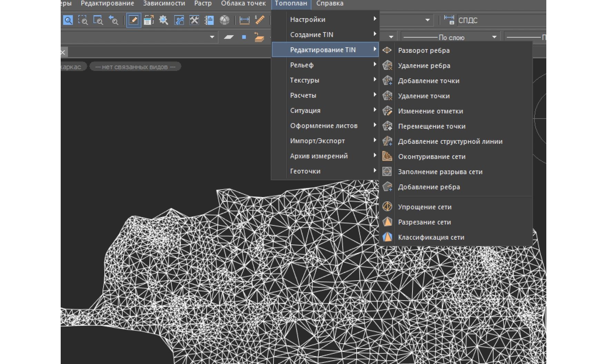Click the zoom previous view icon

tap(113, 20)
